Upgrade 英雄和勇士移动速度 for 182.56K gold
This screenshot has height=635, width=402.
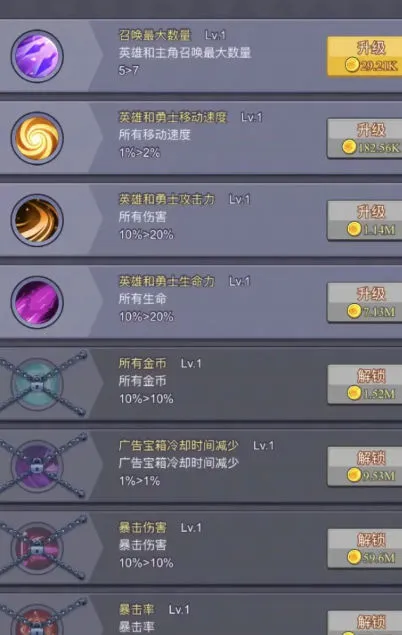364,138
